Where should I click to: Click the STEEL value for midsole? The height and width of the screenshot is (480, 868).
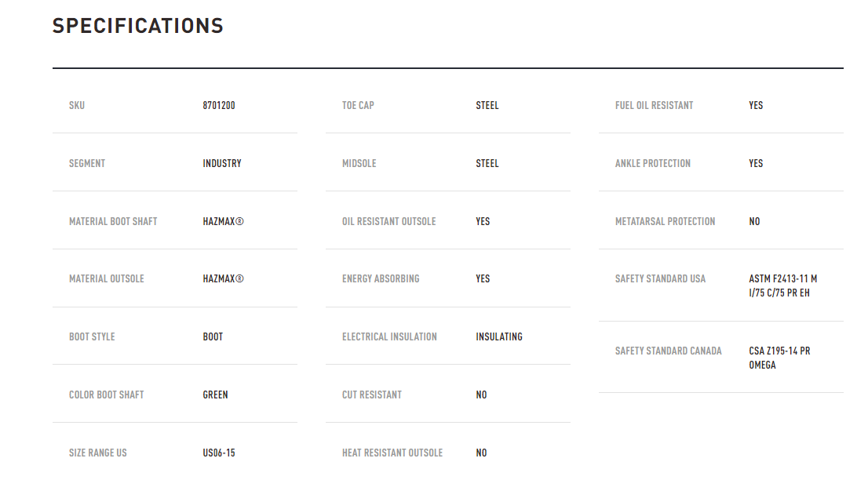(x=487, y=164)
